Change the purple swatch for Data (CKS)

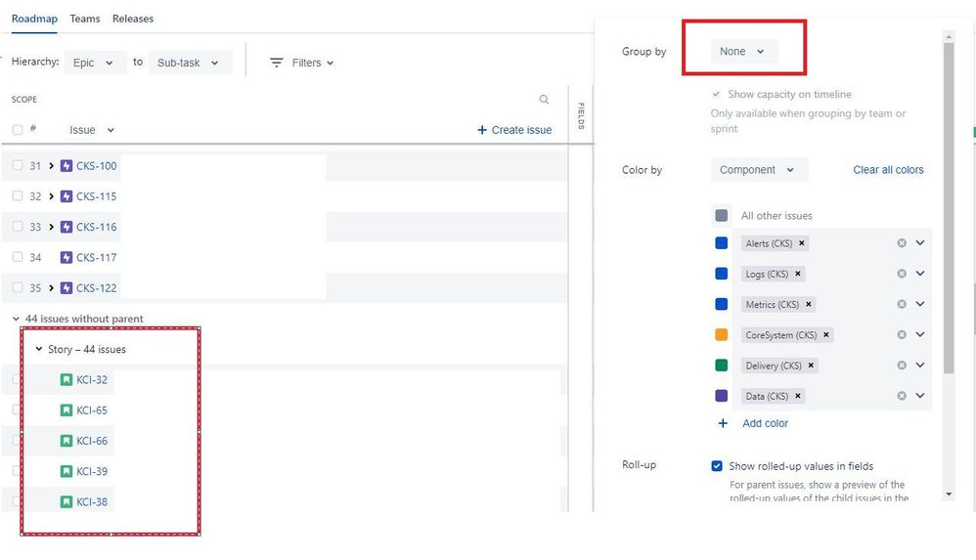(x=722, y=395)
